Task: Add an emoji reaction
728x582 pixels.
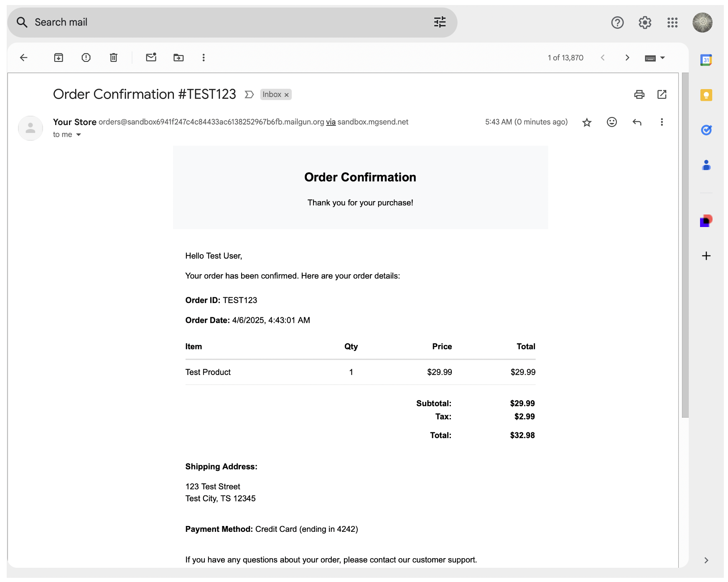Action: pyautogui.click(x=612, y=122)
